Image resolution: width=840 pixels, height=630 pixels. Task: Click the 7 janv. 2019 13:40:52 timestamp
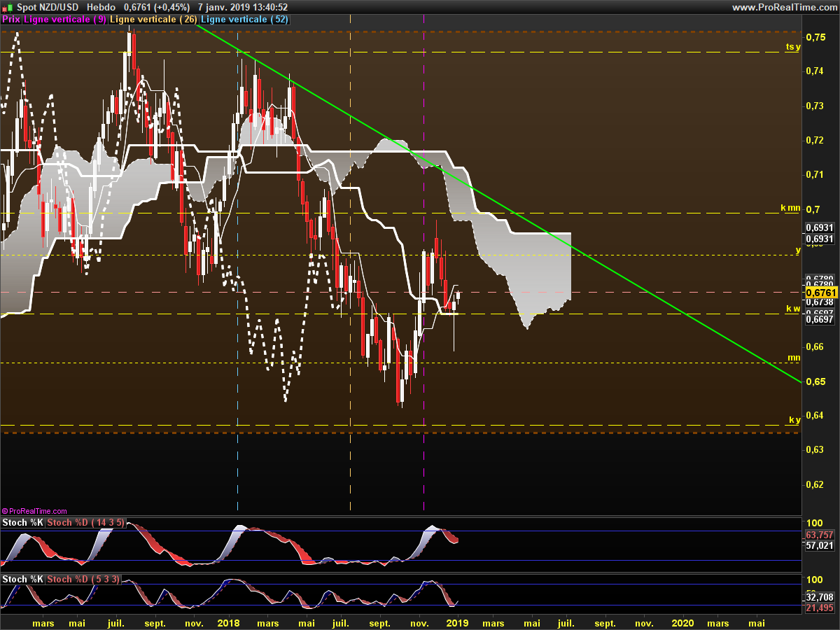point(242,7)
